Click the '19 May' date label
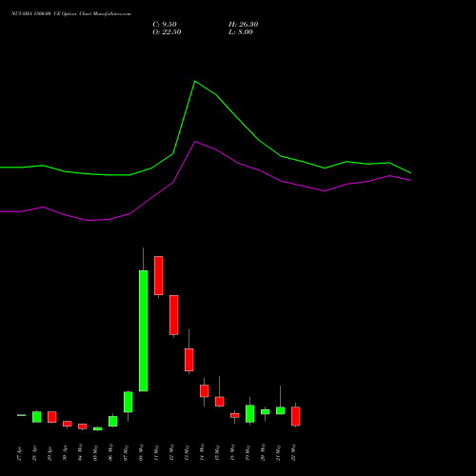The width and height of the screenshot is (476, 476). tap(248, 452)
